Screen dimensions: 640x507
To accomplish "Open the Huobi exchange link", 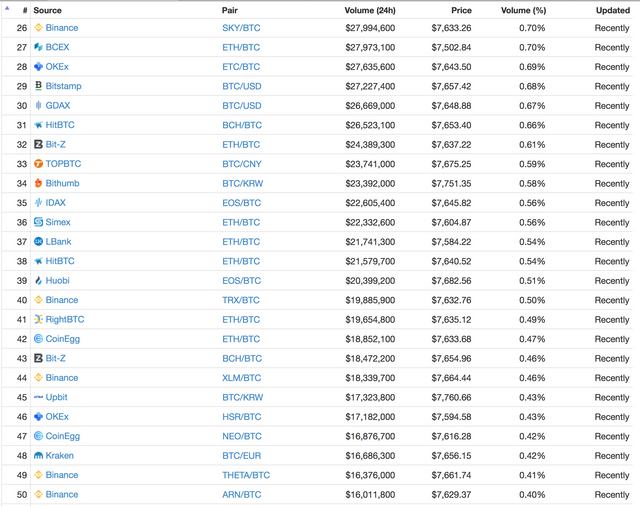I will 58,280.
